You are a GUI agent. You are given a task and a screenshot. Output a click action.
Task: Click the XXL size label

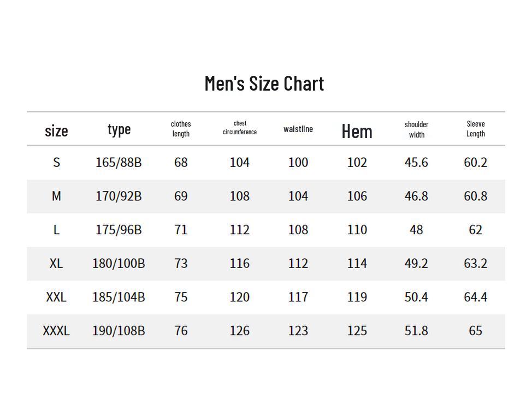pyautogui.click(x=56, y=297)
